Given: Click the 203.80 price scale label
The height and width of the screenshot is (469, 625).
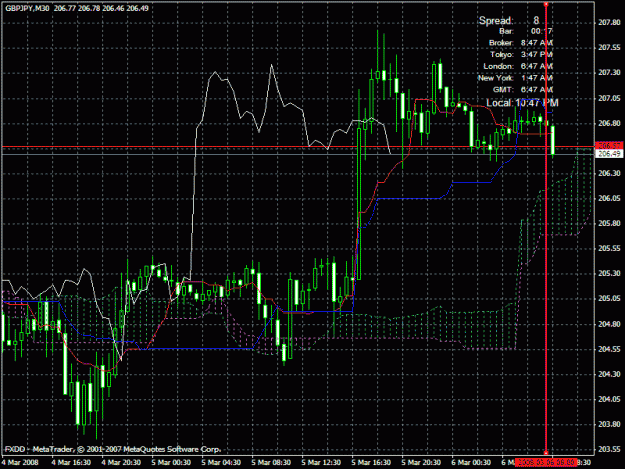Looking at the screenshot, I should pos(609,424).
